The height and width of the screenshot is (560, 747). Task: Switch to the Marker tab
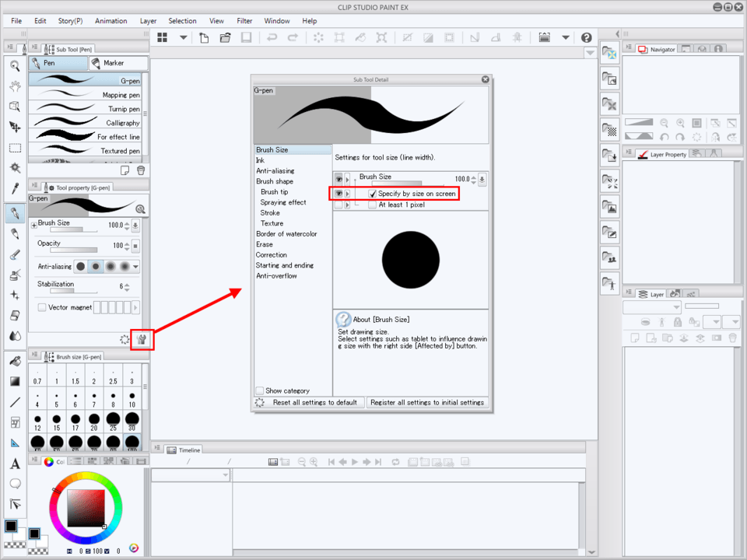(x=108, y=63)
